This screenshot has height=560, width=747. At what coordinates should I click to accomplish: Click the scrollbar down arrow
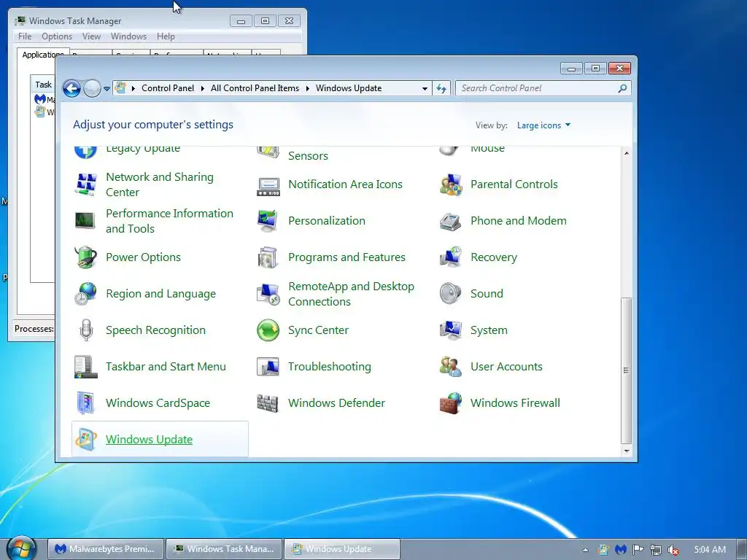[x=627, y=451]
